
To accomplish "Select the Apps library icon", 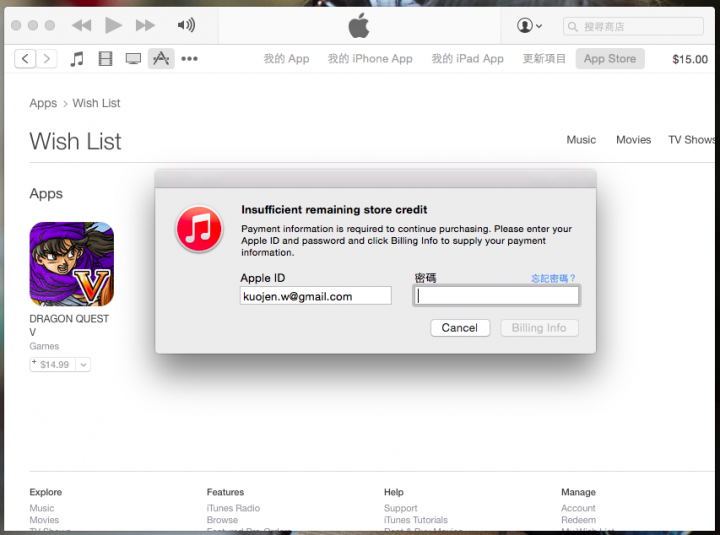I will 161,58.
